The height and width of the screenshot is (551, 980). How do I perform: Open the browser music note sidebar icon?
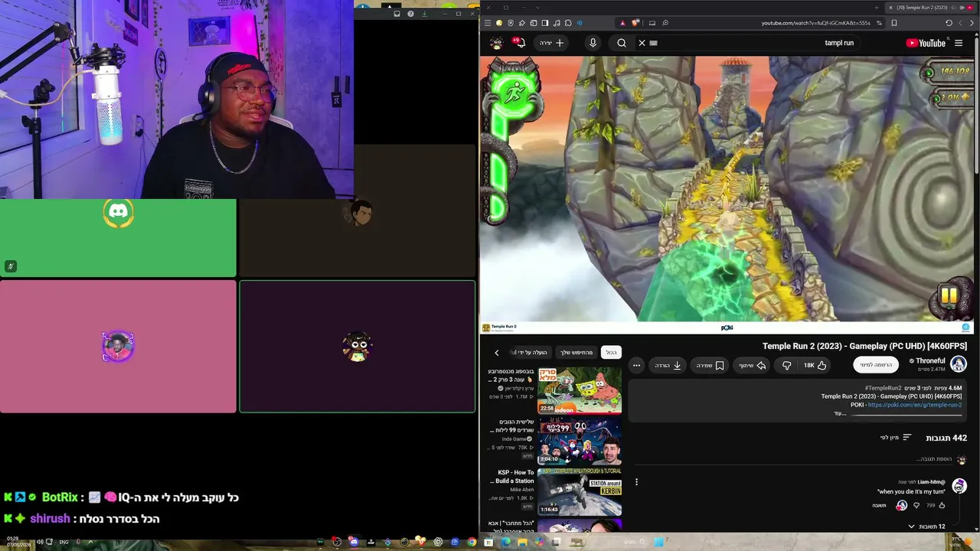(557, 23)
